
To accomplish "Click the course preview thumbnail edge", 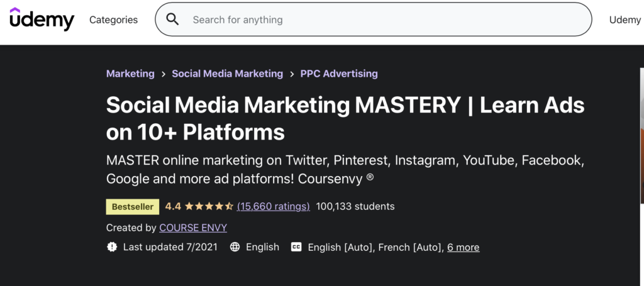I will click(642, 135).
